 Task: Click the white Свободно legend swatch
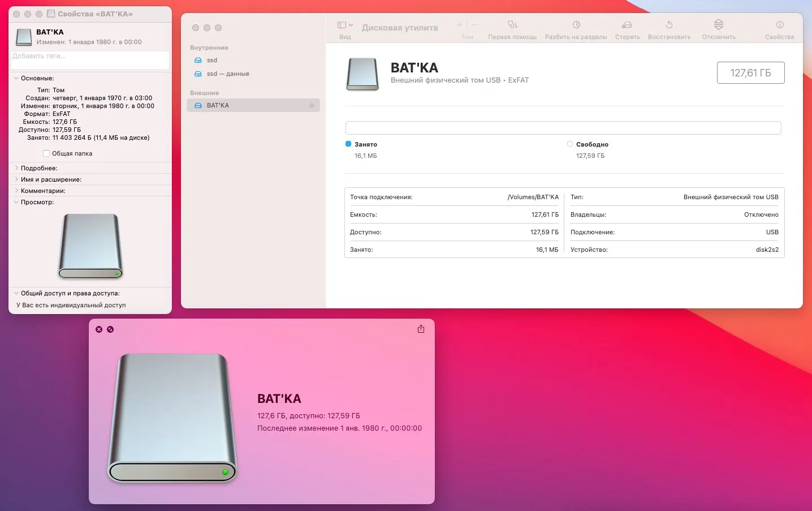[570, 144]
